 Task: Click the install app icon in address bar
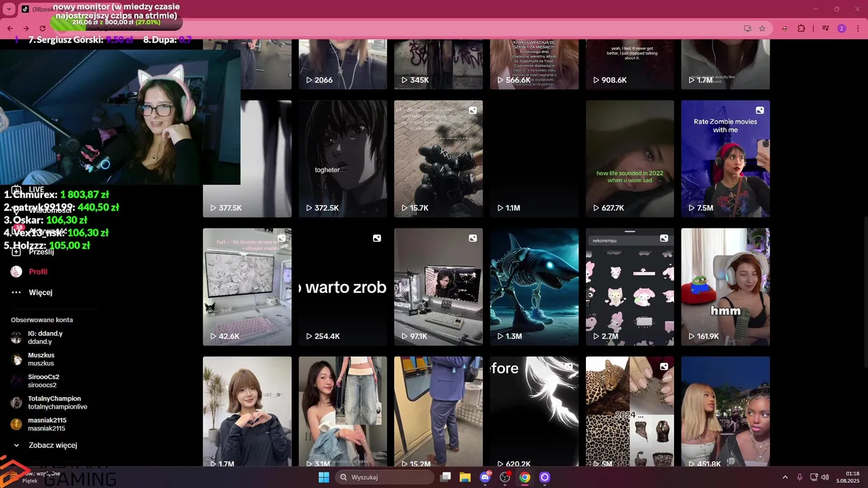click(747, 28)
